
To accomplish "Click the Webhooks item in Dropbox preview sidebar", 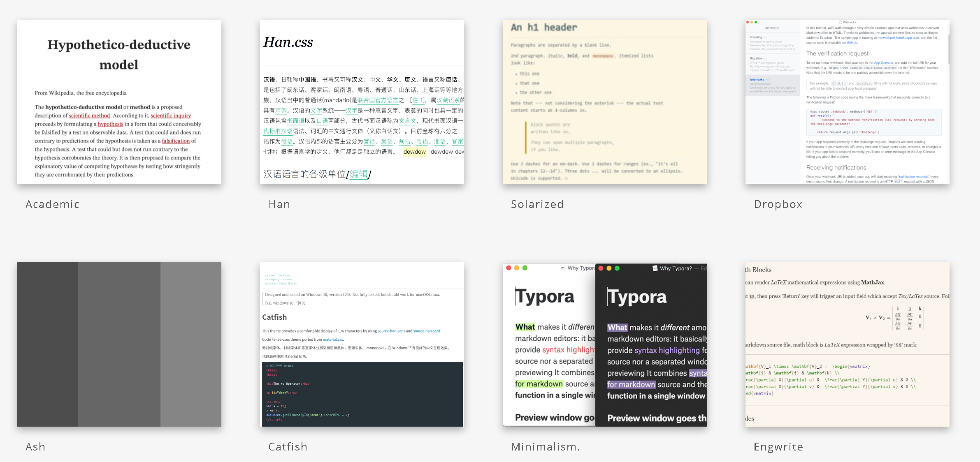I will point(757,80).
